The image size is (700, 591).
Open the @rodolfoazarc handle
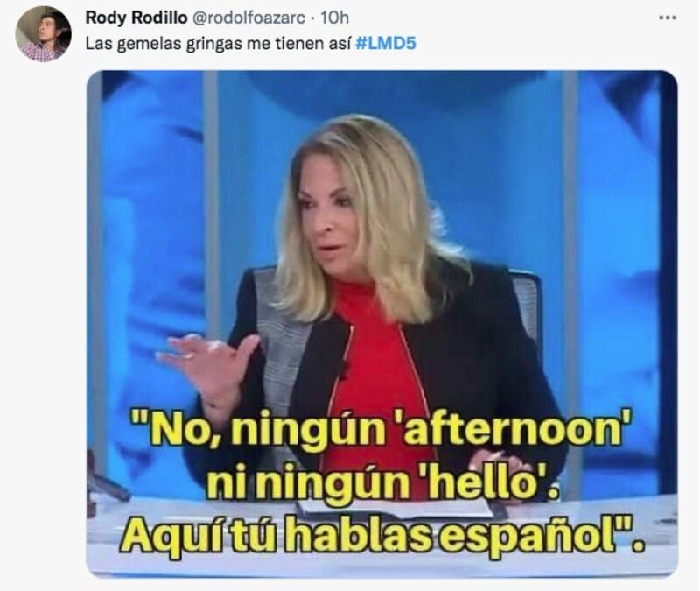pyautogui.click(x=248, y=18)
